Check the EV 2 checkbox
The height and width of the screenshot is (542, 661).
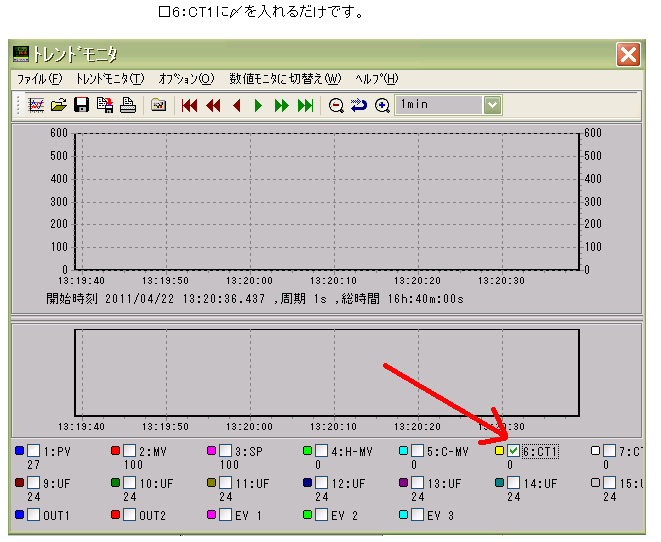click(x=321, y=515)
